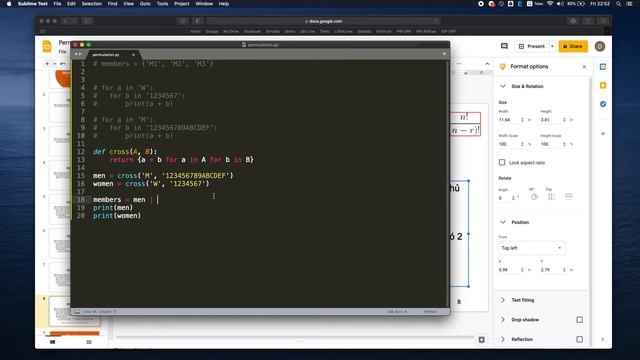This screenshot has height=360, width=640.
Task: Change the Python syntax in the status bar
Action: [430, 311]
